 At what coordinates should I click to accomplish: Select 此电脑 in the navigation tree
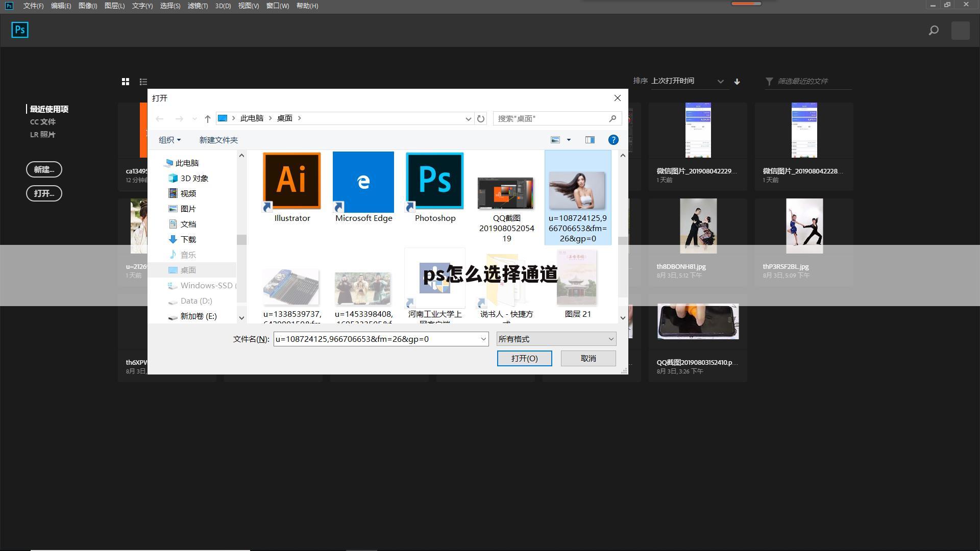pyautogui.click(x=187, y=163)
